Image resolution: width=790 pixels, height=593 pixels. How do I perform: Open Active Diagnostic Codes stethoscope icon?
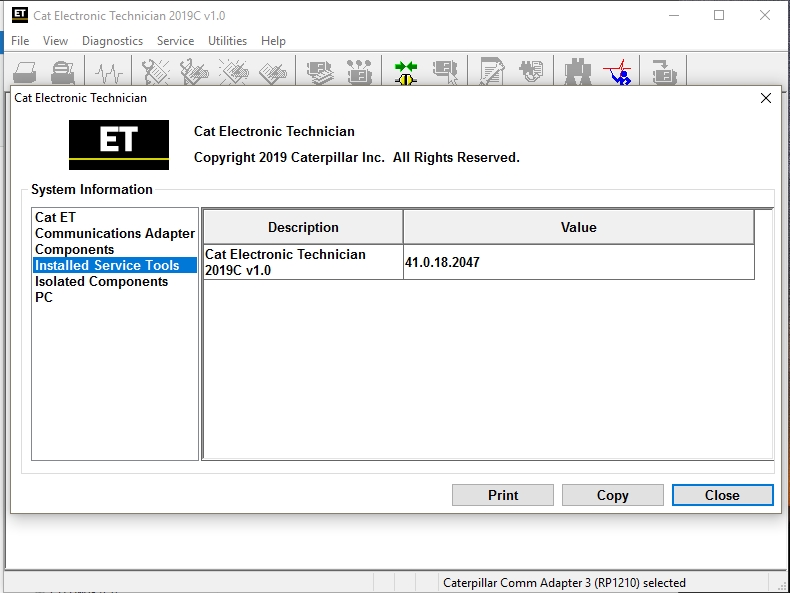tap(156, 72)
